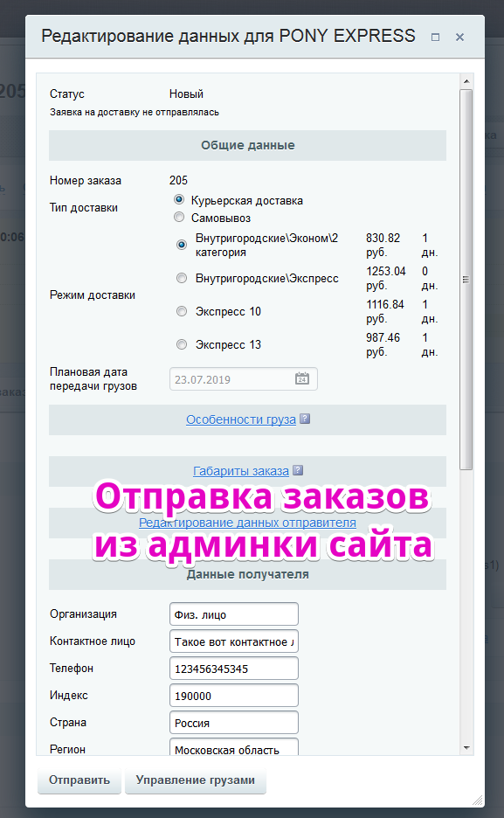Viewport: 504px width, 818px height.
Task: Select Курьерская доставка radio button
Action: coord(179,199)
